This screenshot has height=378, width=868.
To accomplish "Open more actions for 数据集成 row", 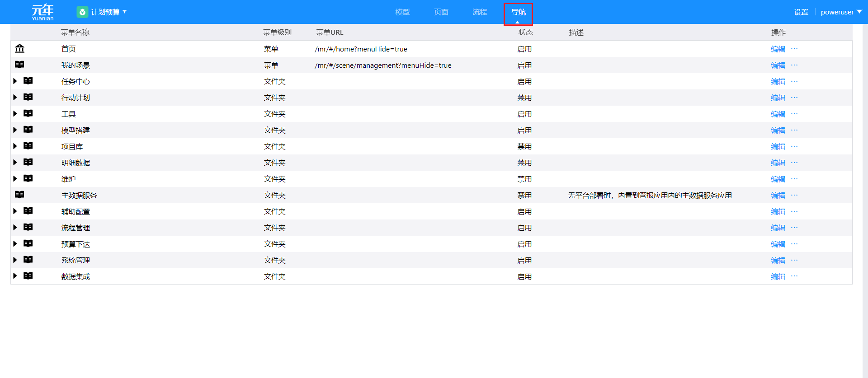I will click(x=794, y=276).
